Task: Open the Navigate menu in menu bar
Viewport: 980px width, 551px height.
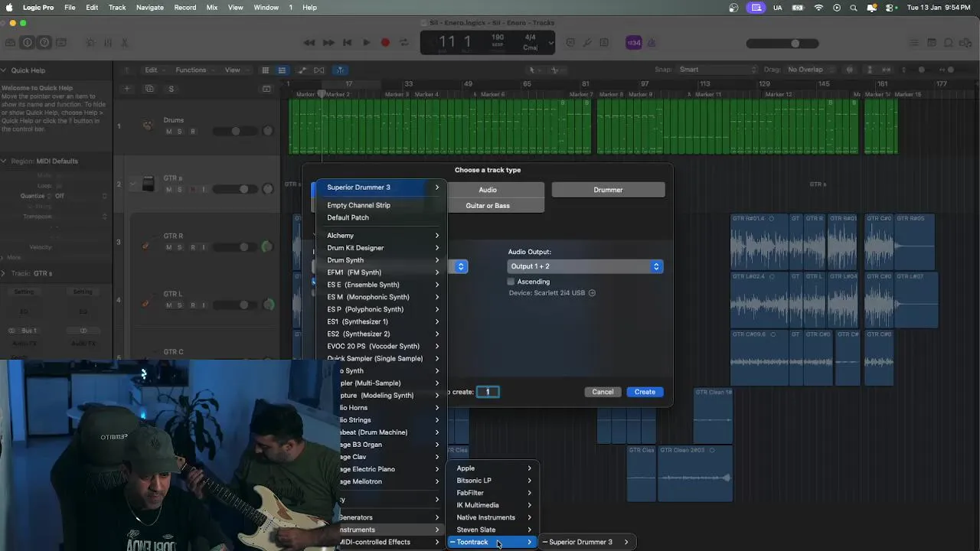Action: tap(149, 7)
